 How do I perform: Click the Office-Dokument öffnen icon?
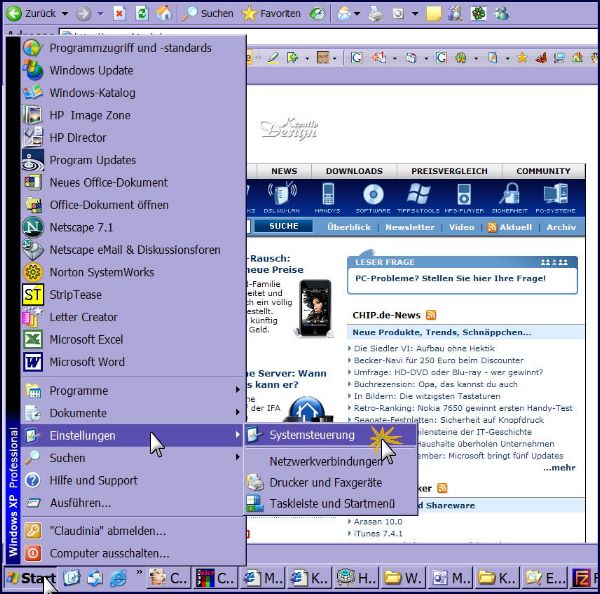point(33,205)
